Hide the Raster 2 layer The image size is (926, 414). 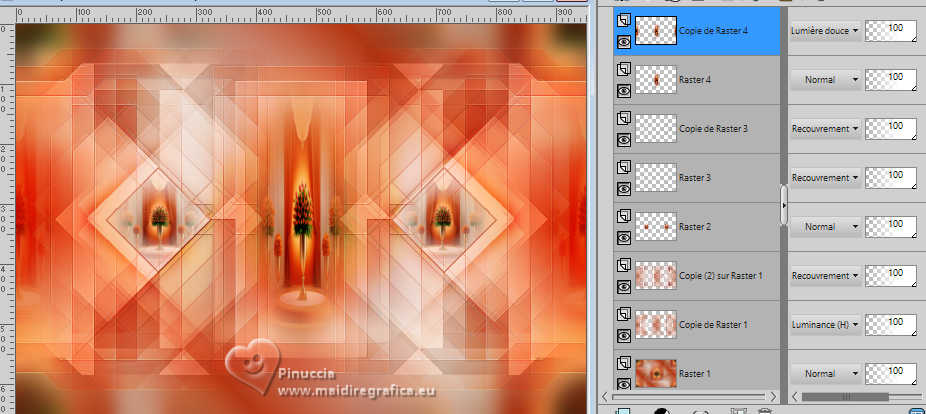pyautogui.click(x=624, y=238)
